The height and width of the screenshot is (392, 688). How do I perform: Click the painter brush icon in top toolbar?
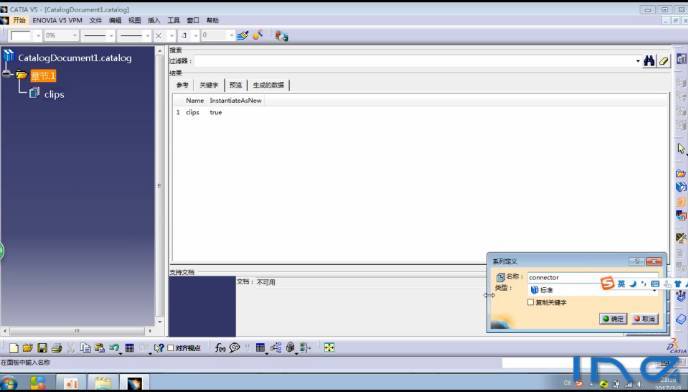242,36
